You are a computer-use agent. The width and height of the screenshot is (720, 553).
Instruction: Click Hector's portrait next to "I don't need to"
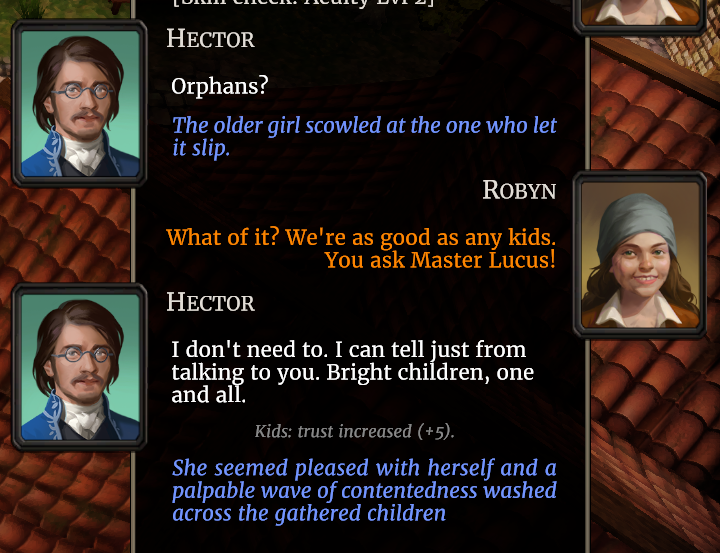click(x=80, y=367)
